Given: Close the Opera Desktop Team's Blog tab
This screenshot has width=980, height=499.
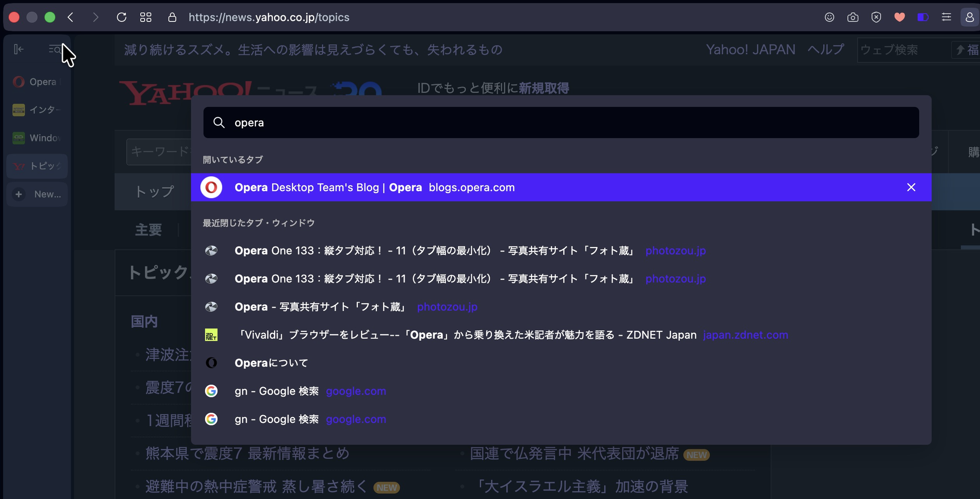Looking at the screenshot, I should (911, 187).
